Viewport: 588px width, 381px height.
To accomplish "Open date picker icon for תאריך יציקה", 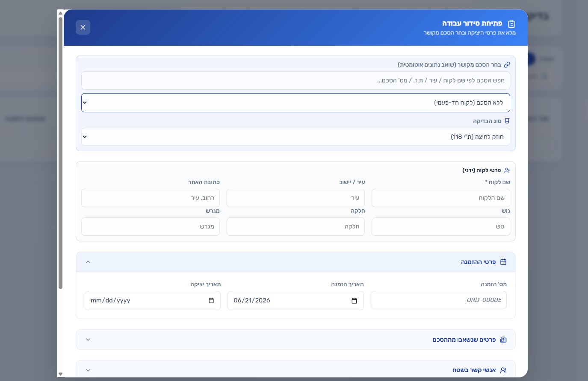I will [x=211, y=301].
